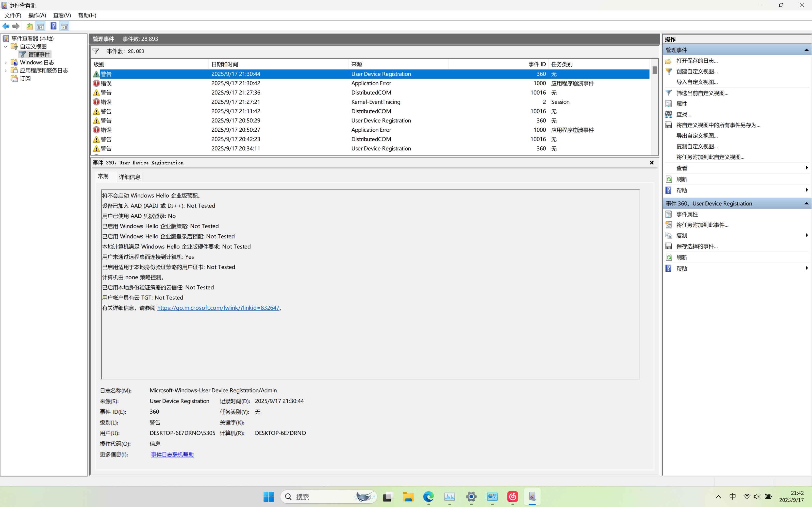Screen dimensions: 812x507
Task: Open Microsoft Edge from taskbar
Action: coord(428,497)
